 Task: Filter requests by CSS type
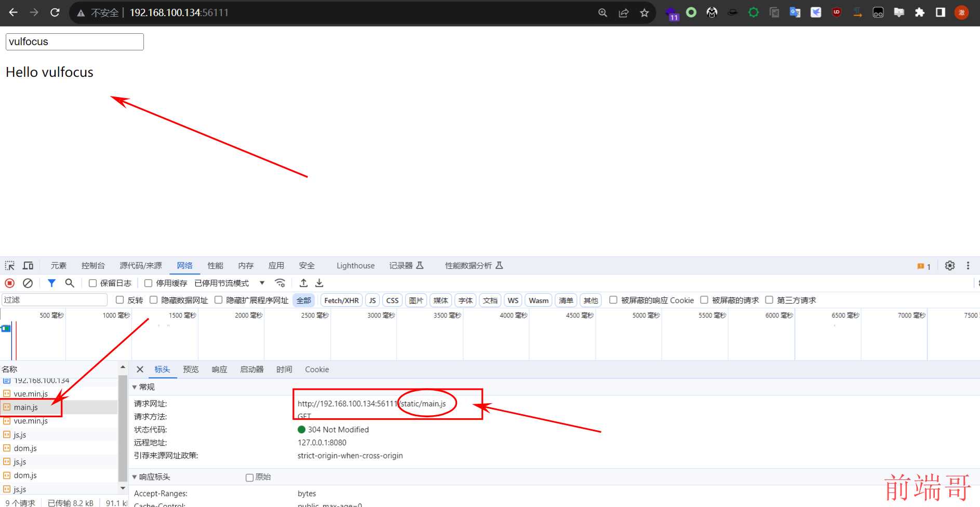click(393, 300)
